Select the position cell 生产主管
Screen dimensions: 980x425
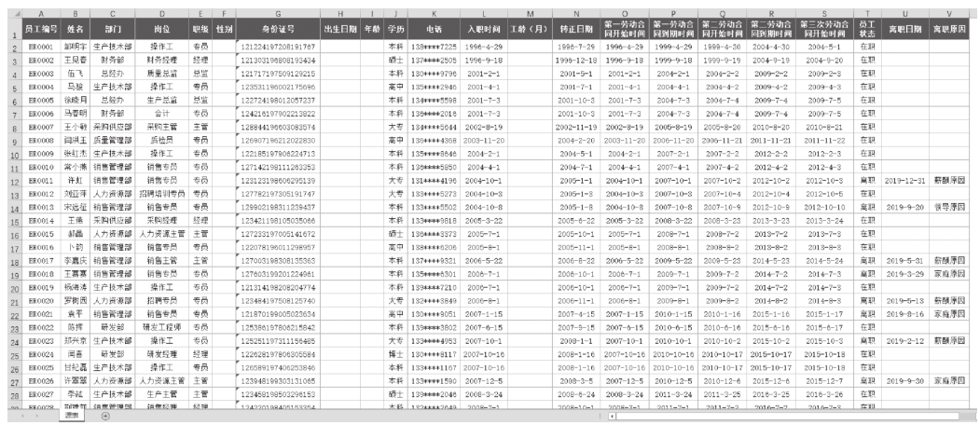coord(162,395)
